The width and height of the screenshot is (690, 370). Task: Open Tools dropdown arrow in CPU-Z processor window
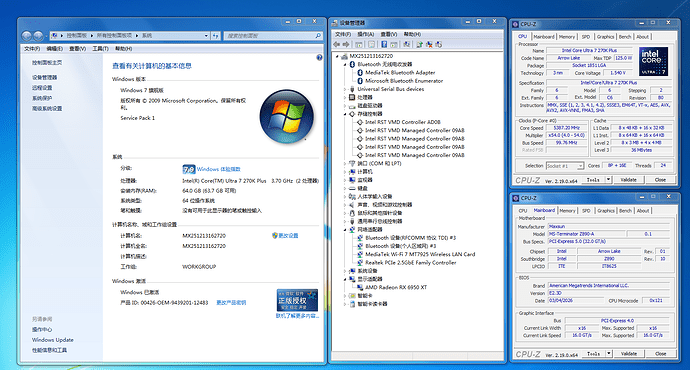[x=608, y=180]
